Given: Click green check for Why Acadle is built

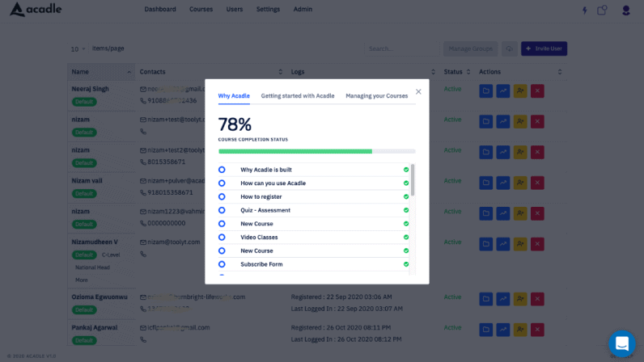Looking at the screenshot, I should pos(406,170).
